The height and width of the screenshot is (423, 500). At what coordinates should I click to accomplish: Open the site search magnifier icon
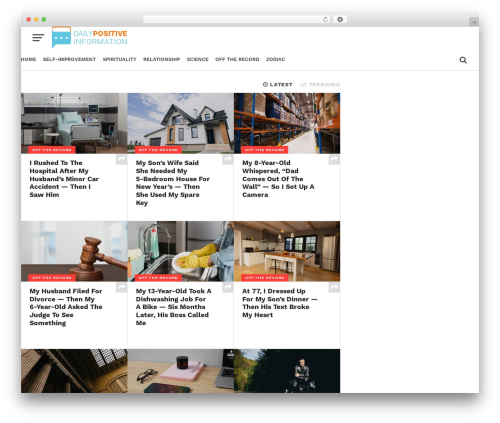click(463, 60)
